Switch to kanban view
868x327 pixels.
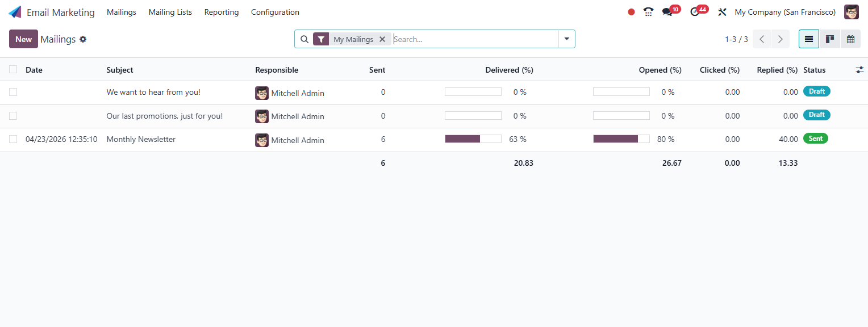(830, 39)
